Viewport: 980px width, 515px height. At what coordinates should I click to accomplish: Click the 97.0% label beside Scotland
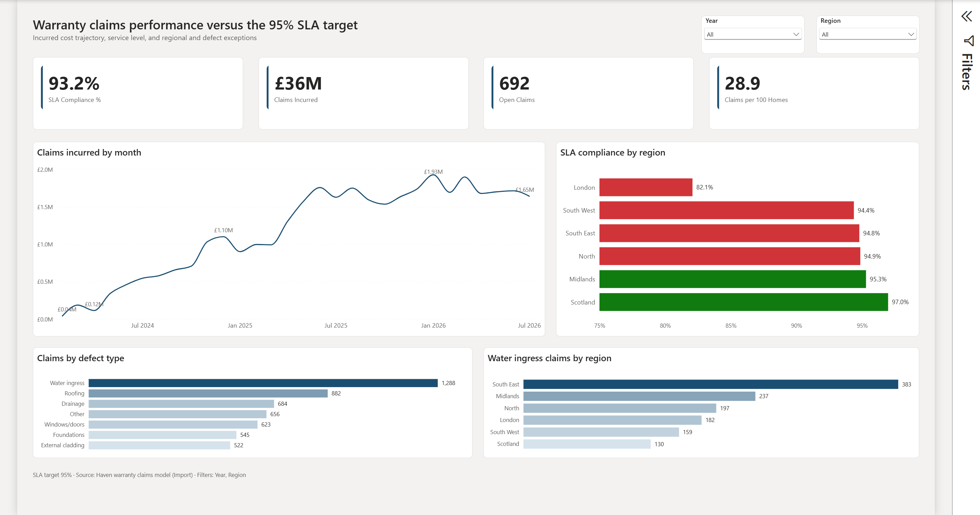pyautogui.click(x=900, y=302)
